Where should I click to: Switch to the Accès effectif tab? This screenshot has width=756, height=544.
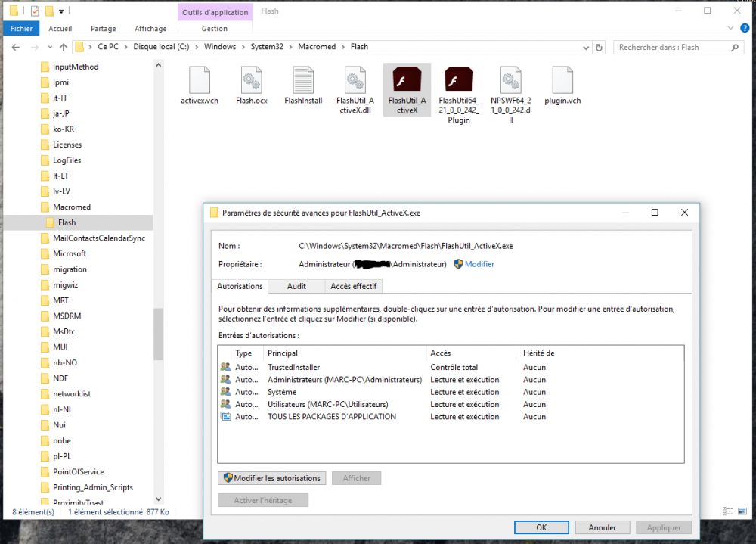click(x=354, y=286)
